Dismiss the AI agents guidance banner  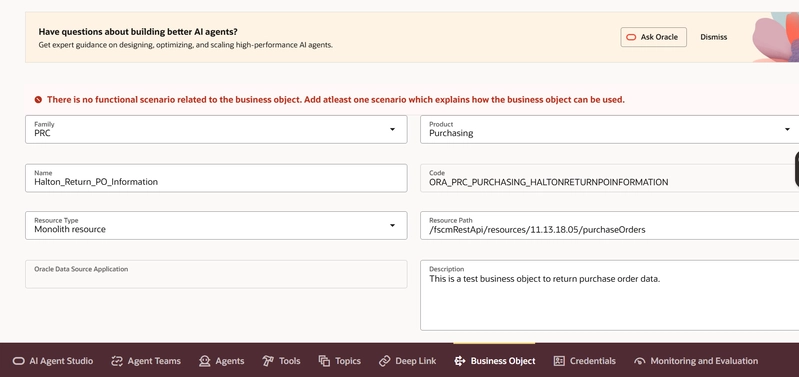coord(713,37)
